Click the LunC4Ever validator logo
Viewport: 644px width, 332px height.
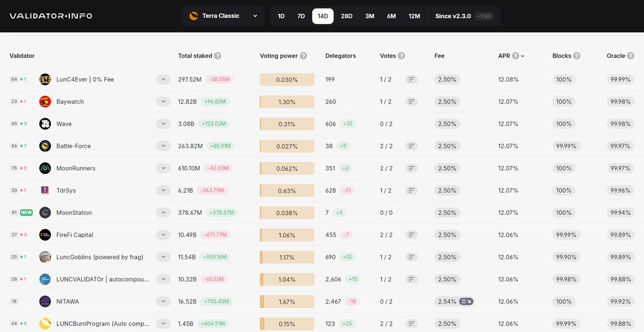coord(45,80)
